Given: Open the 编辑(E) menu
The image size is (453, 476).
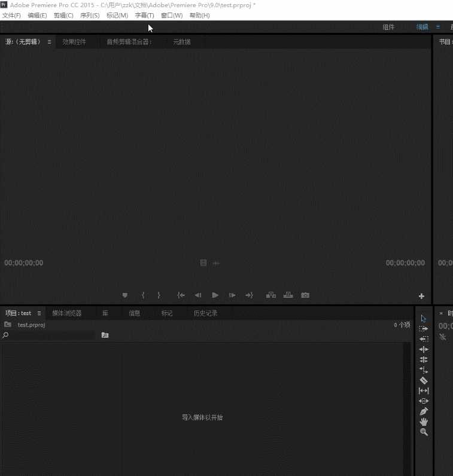Looking at the screenshot, I should click(37, 16).
